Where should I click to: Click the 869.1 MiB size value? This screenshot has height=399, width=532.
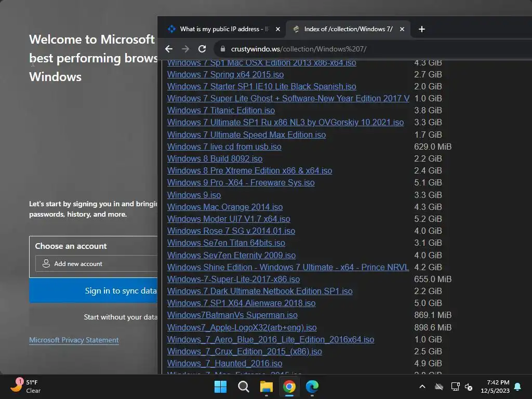click(433, 315)
